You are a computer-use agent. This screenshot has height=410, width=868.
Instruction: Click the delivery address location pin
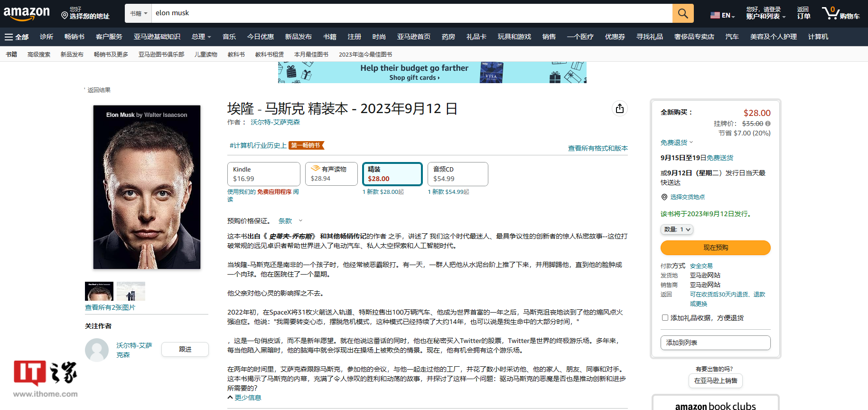[x=65, y=15]
